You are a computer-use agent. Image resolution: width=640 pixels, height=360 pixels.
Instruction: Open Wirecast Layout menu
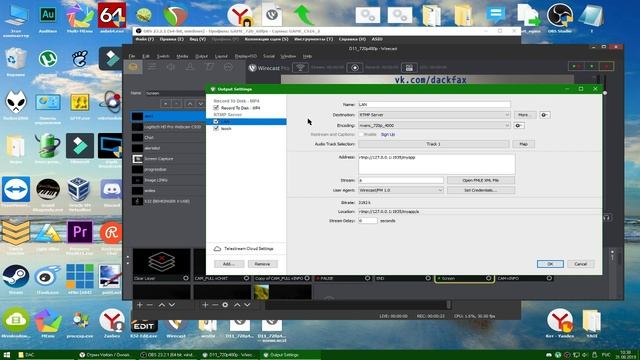coord(221,56)
